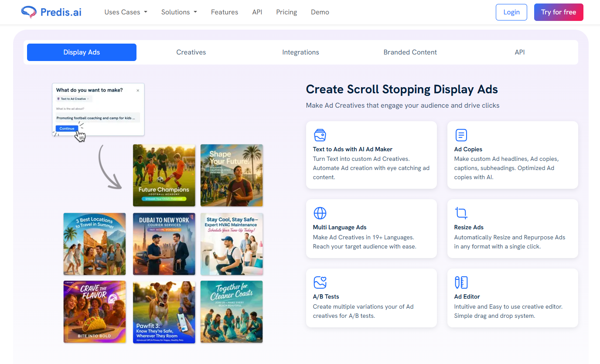Click the 'Resize Ads' card title
The image size is (600, 364).
(x=469, y=227)
